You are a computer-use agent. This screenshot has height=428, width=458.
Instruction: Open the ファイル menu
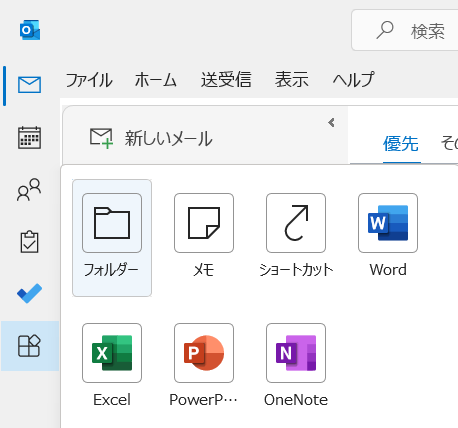point(89,80)
